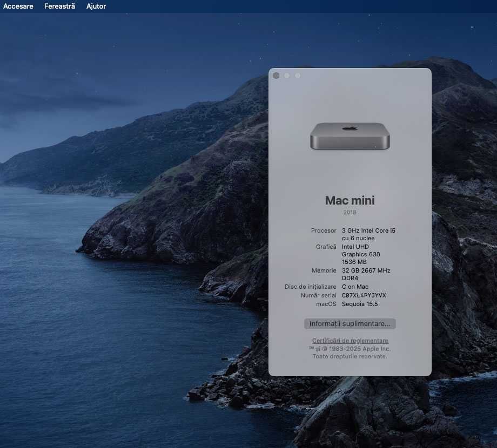Open the Ajutor menu

click(x=96, y=6)
